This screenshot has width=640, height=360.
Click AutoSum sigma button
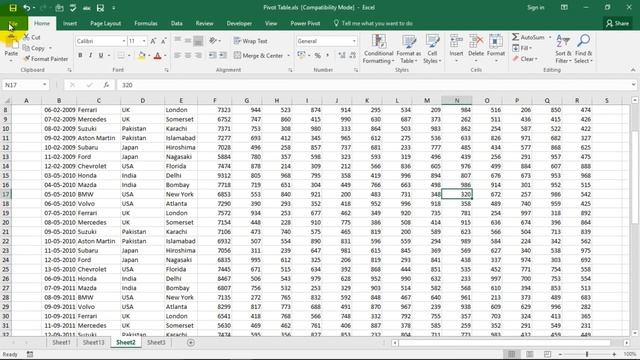click(x=528, y=37)
